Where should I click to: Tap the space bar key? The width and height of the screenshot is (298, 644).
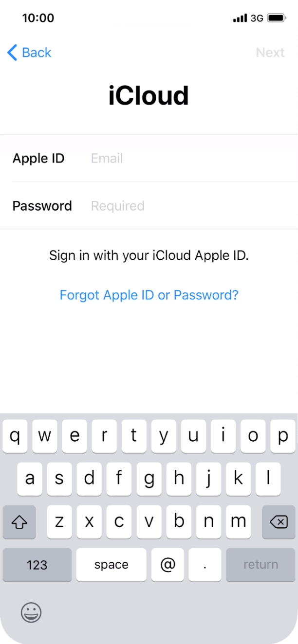click(111, 565)
